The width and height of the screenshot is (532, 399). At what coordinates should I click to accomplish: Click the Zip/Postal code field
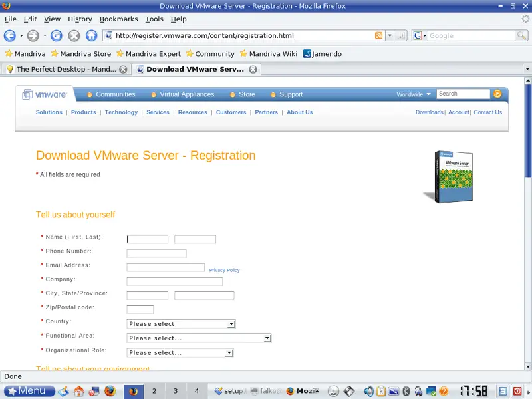pos(140,309)
